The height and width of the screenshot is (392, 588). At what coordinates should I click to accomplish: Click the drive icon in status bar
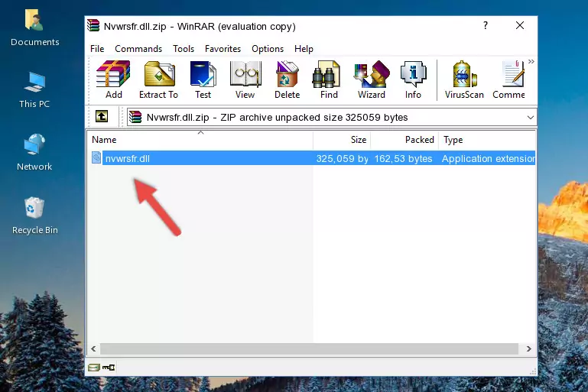pos(94,368)
